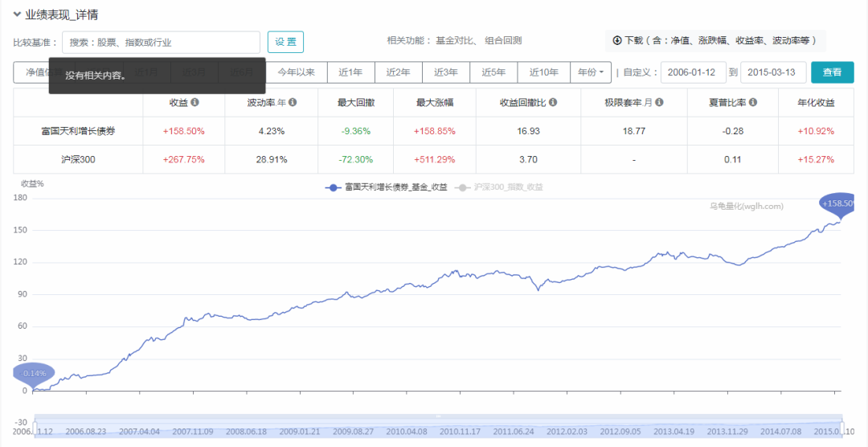868x447 pixels.
Task: Click the 富国天利增长债券 row label
Action: pyautogui.click(x=78, y=131)
